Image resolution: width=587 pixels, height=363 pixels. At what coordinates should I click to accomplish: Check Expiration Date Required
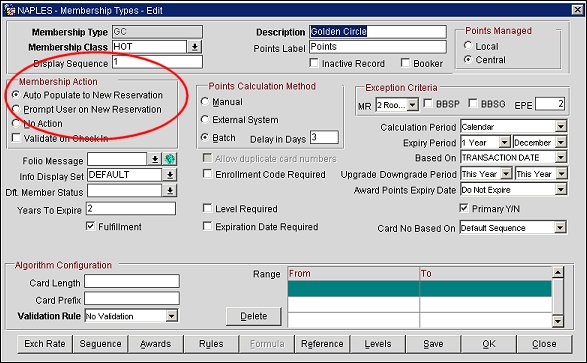[x=207, y=226]
